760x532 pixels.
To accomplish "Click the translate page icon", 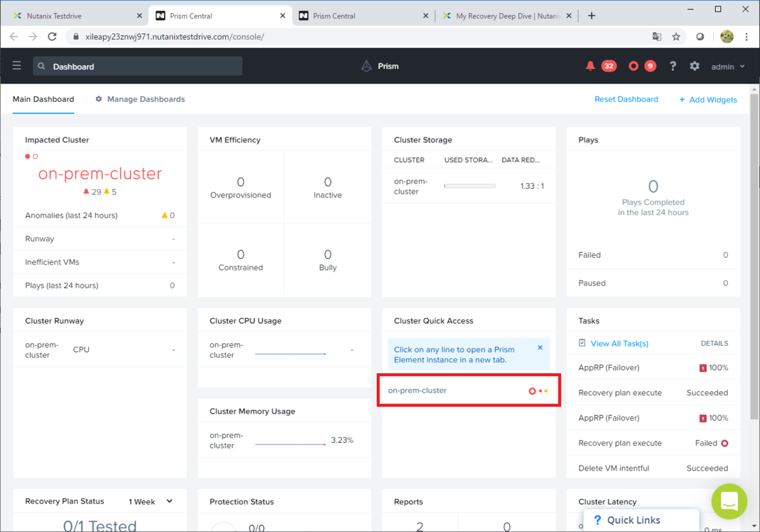I will (x=657, y=37).
